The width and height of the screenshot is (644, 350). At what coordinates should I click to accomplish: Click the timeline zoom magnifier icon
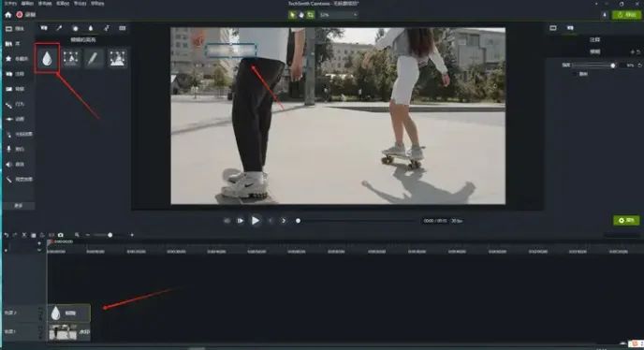[x=77, y=235]
